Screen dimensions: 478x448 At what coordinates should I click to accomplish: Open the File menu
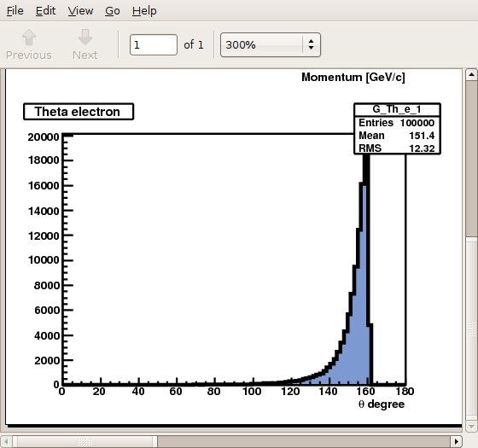click(15, 11)
